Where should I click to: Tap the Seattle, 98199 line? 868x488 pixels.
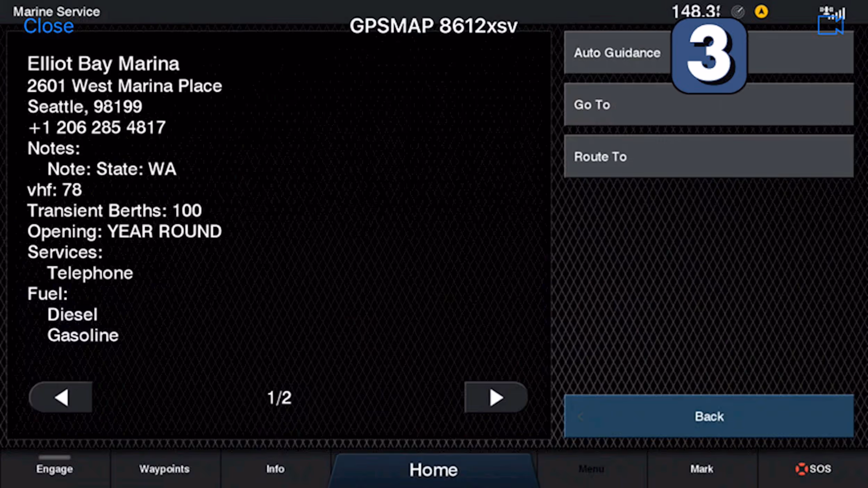(85, 107)
